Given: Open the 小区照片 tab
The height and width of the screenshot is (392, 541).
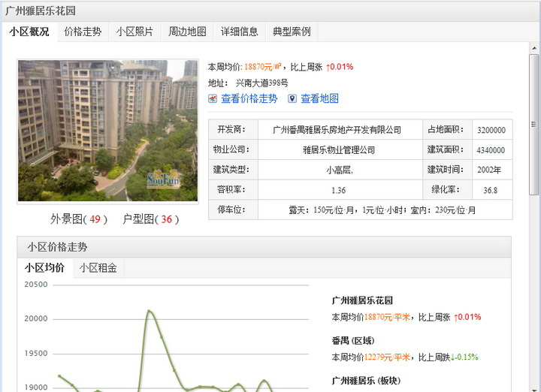Looking at the screenshot, I should click(x=135, y=32).
